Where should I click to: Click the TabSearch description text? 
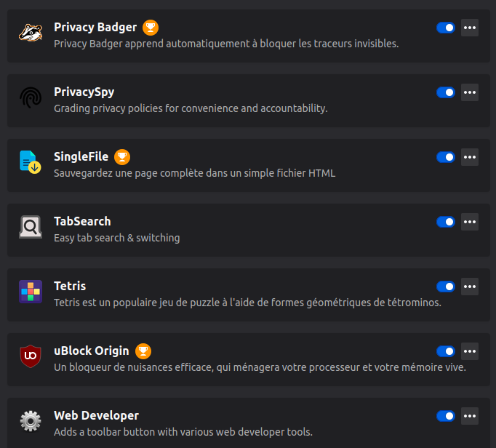coord(116,238)
